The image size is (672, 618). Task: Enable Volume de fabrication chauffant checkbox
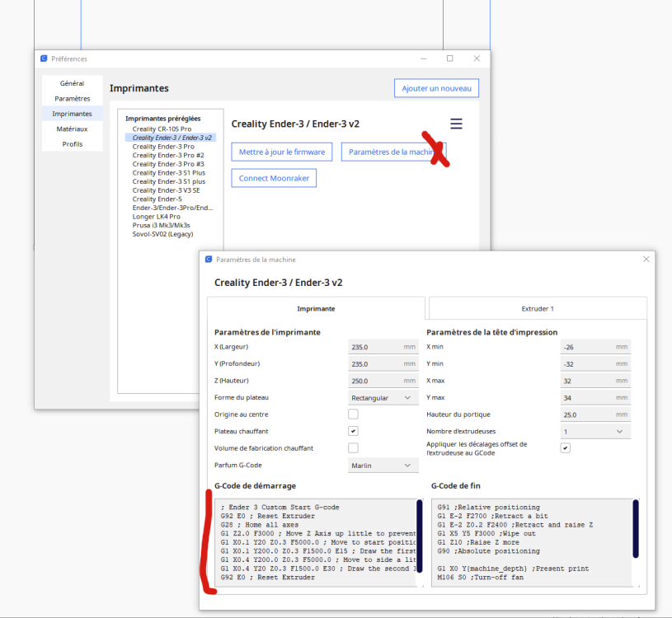point(353,448)
